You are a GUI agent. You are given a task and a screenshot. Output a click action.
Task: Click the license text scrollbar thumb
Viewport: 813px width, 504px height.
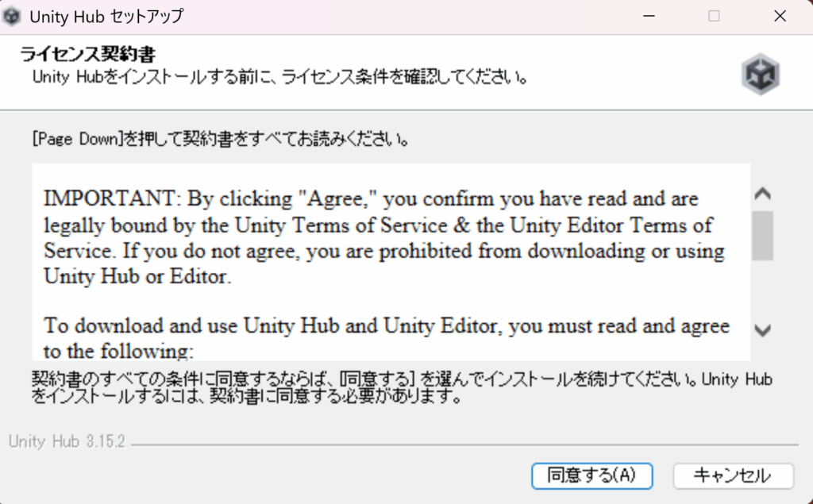point(762,235)
